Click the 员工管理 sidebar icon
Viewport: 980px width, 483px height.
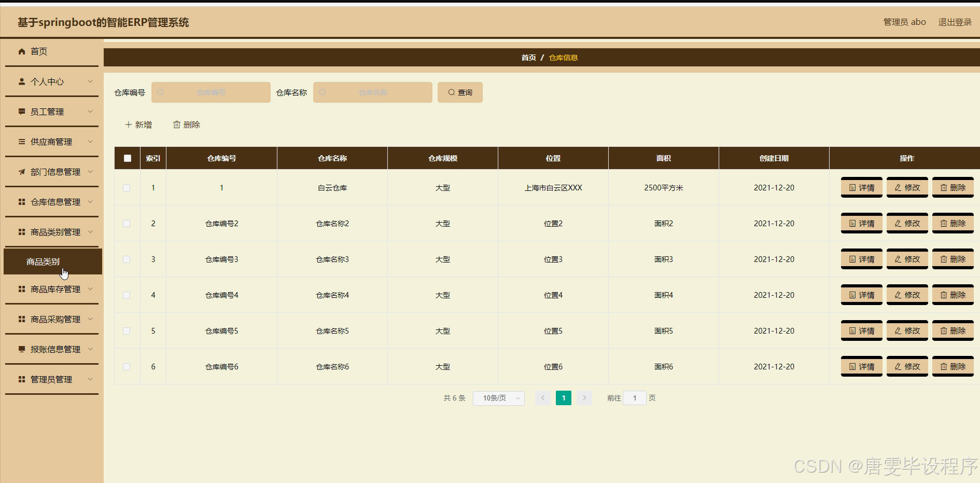pyautogui.click(x=22, y=112)
